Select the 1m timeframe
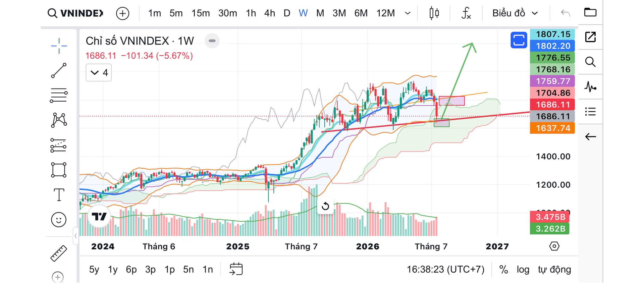The width and height of the screenshot is (644, 297). 155,13
